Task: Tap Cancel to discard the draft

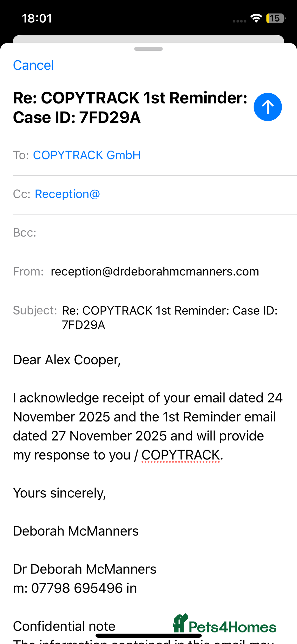Action: point(34,65)
